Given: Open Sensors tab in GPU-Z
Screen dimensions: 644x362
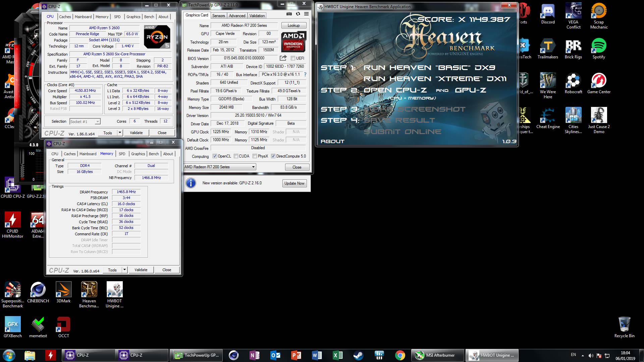Looking at the screenshot, I should point(219,16).
